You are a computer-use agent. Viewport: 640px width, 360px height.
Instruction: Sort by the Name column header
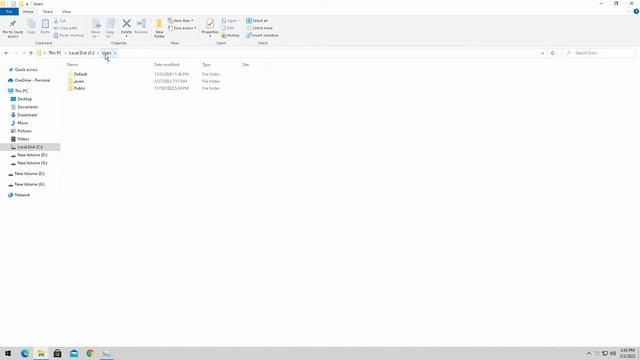[x=72, y=64]
